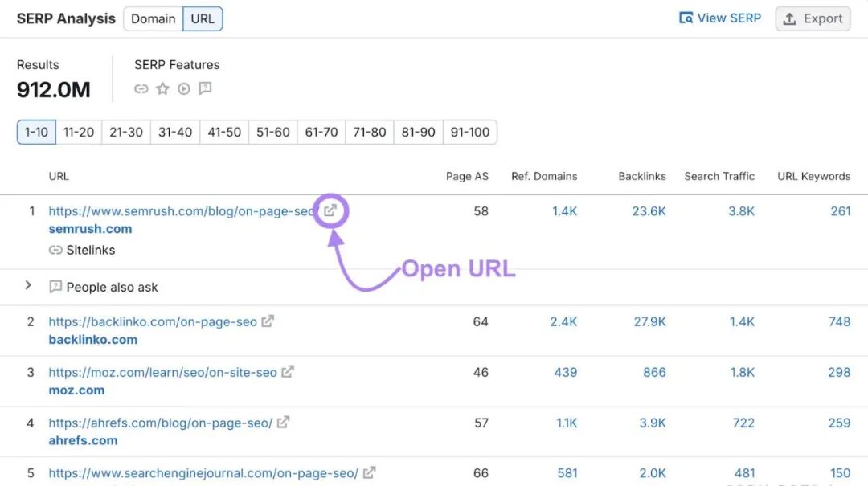Viewport: 868px width, 486px height.
Task: Open the moz.com on-site-seo URL link
Action: [162, 372]
